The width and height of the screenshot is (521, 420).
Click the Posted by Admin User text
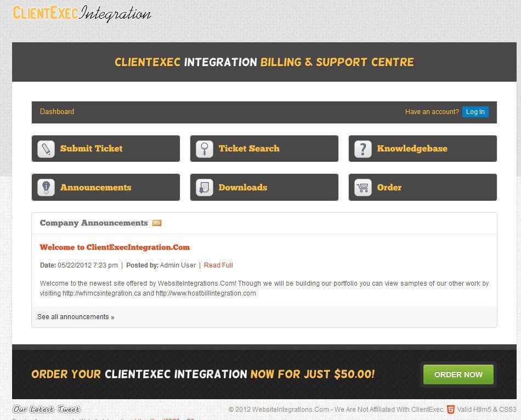[161, 265]
